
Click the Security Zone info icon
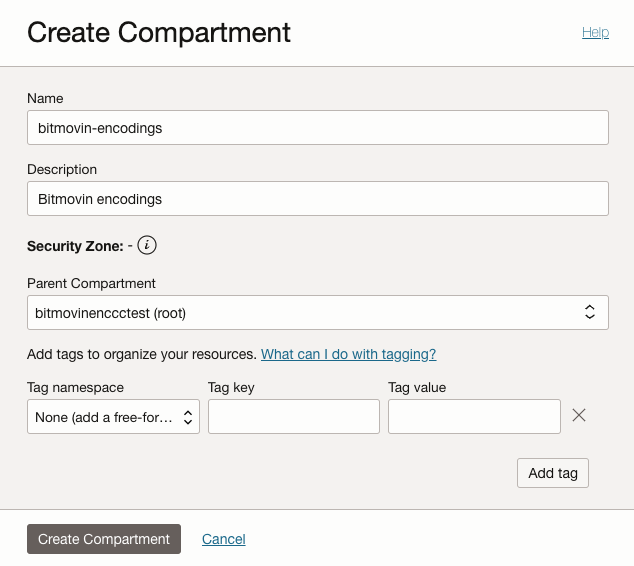[148, 245]
